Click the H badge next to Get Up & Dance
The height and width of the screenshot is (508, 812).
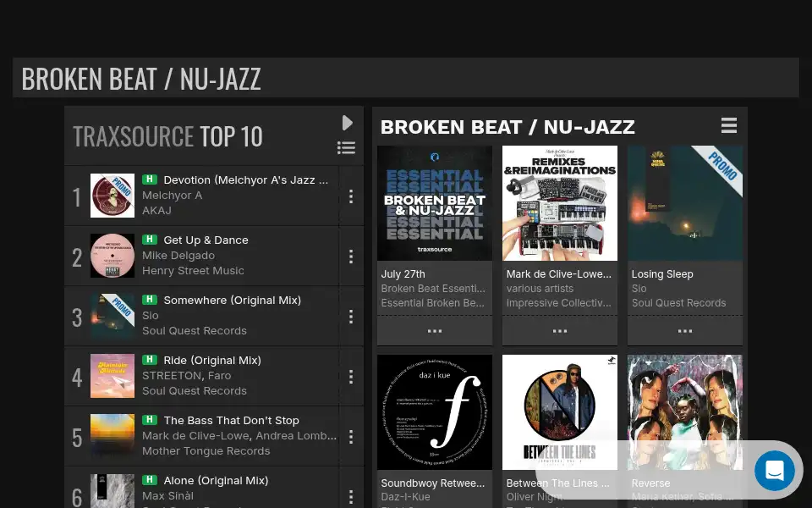click(x=150, y=240)
